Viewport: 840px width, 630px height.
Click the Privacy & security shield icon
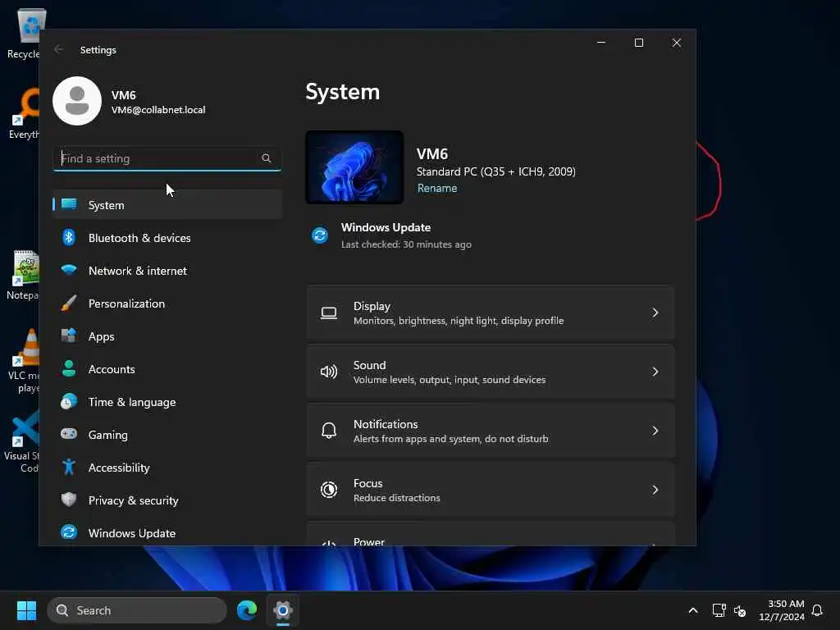tap(69, 500)
